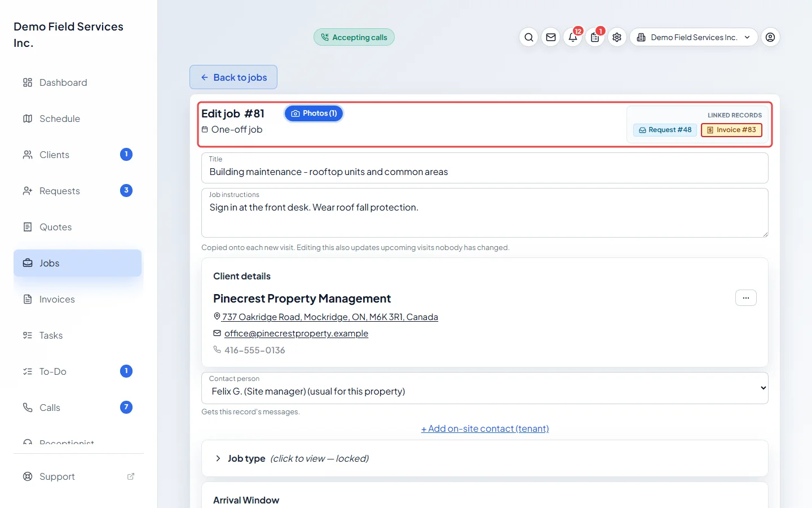The width and height of the screenshot is (812, 508).
Task: Click the Pinecrest Property Management client name
Action: click(302, 299)
